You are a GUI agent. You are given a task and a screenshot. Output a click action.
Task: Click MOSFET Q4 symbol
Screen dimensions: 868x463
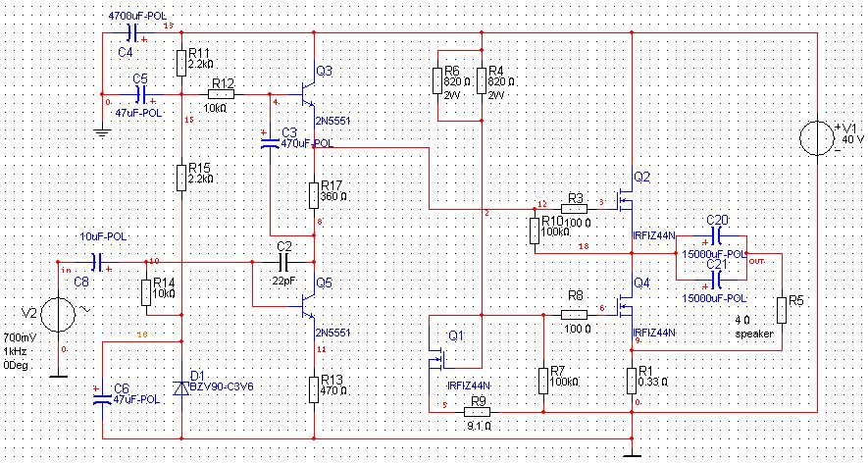(x=626, y=306)
